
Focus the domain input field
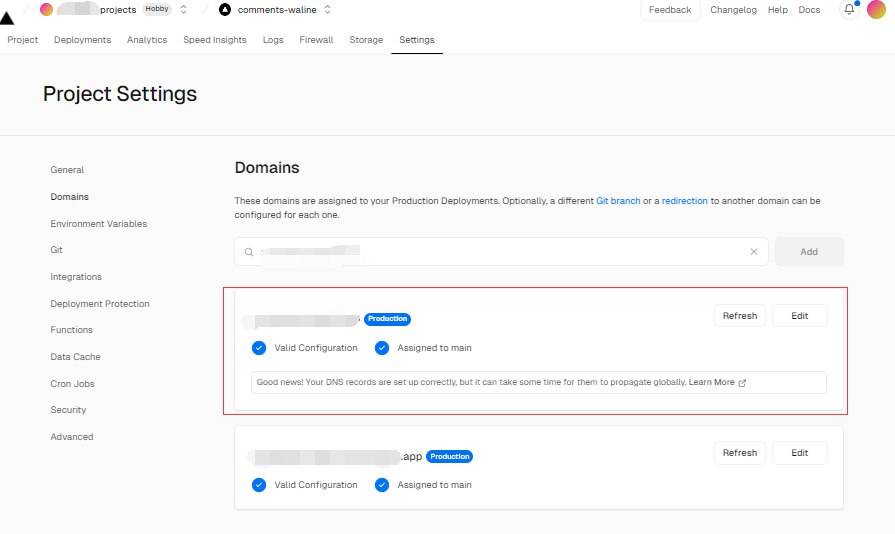[x=500, y=252]
